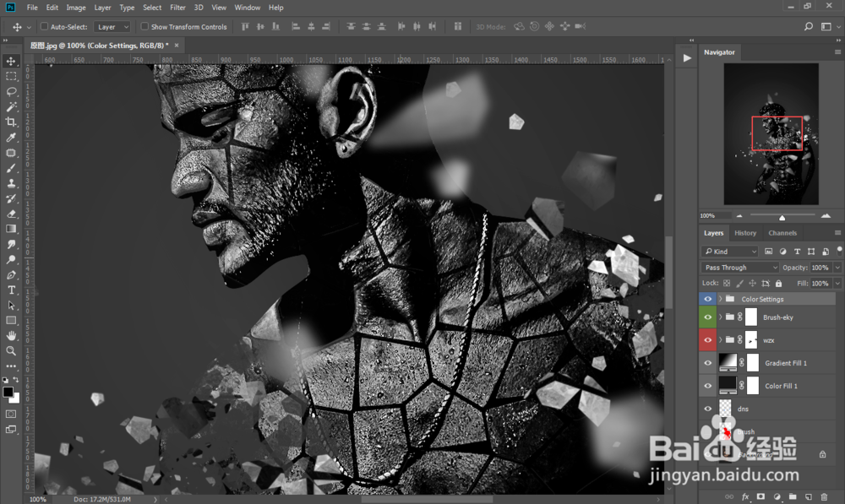Select the Magic Wand tool
845x504 pixels.
point(11,106)
